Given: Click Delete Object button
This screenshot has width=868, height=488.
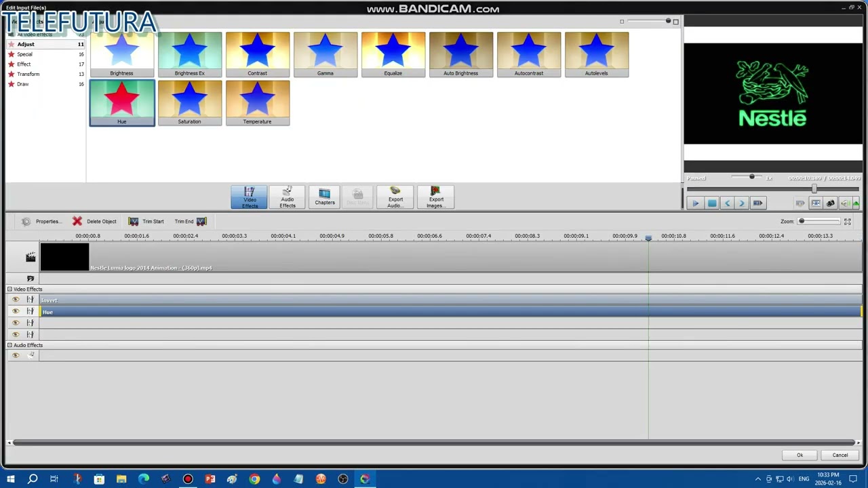Looking at the screenshot, I should pos(94,222).
